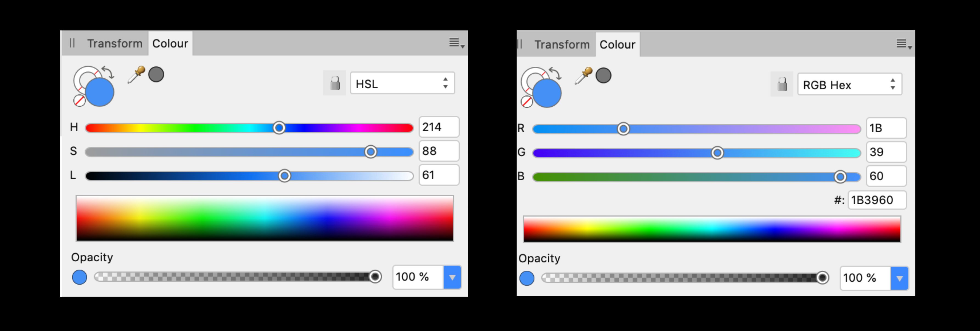Click the G green slider track

[697, 153]
